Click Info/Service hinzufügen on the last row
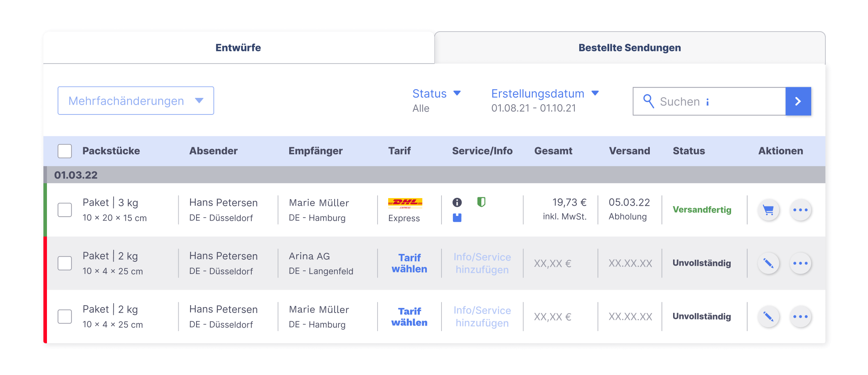Image resolution: width=868 pixels, height=375 pixels. (x=482, y=316)
